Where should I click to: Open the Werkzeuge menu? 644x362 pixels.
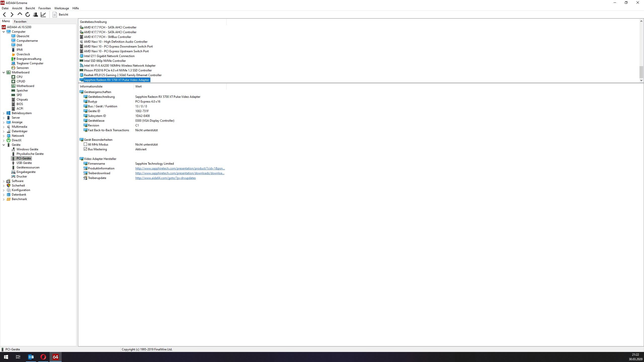[x=62, y=8]
